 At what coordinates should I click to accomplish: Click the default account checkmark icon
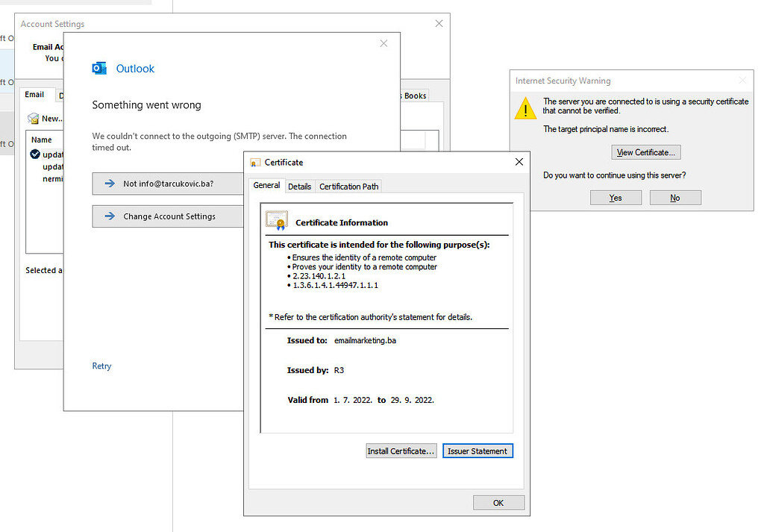(x=35, y=154)
